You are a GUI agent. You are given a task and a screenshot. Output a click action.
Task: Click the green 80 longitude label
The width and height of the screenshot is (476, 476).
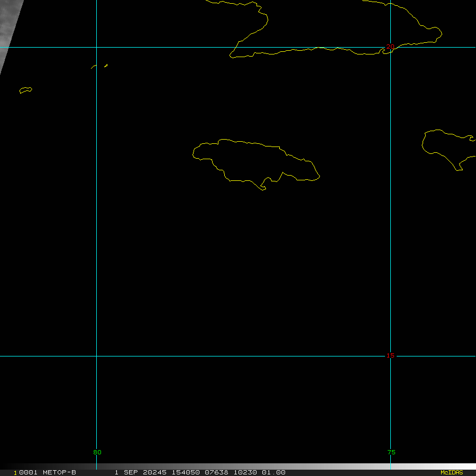tap(97, 452)
